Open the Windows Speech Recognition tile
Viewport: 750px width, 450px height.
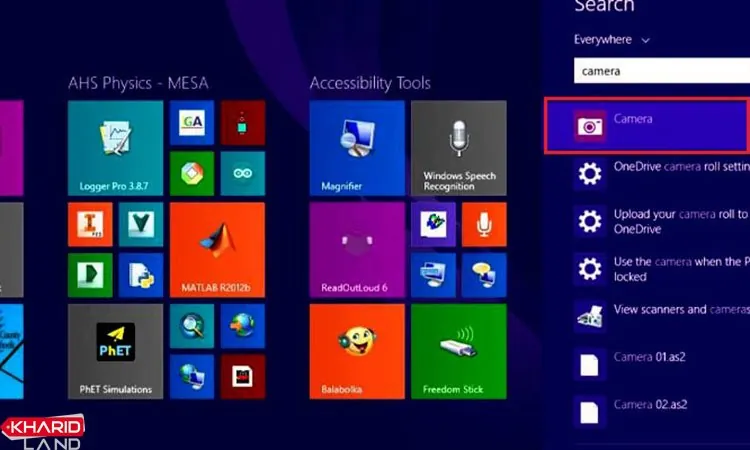coord(459,148)
